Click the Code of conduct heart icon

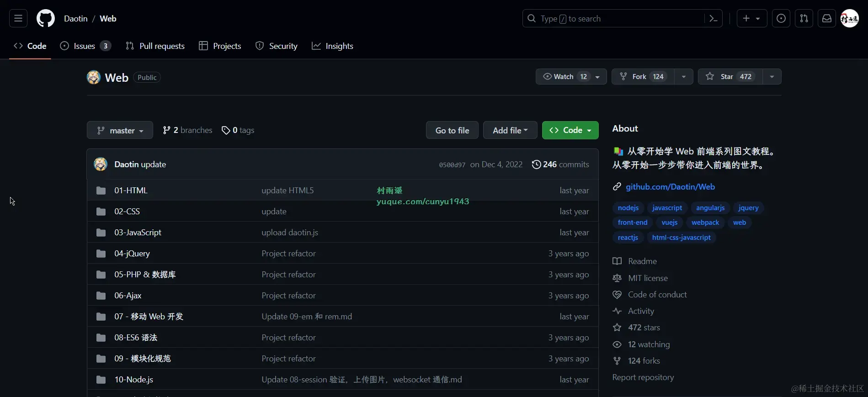coord(617,295)
